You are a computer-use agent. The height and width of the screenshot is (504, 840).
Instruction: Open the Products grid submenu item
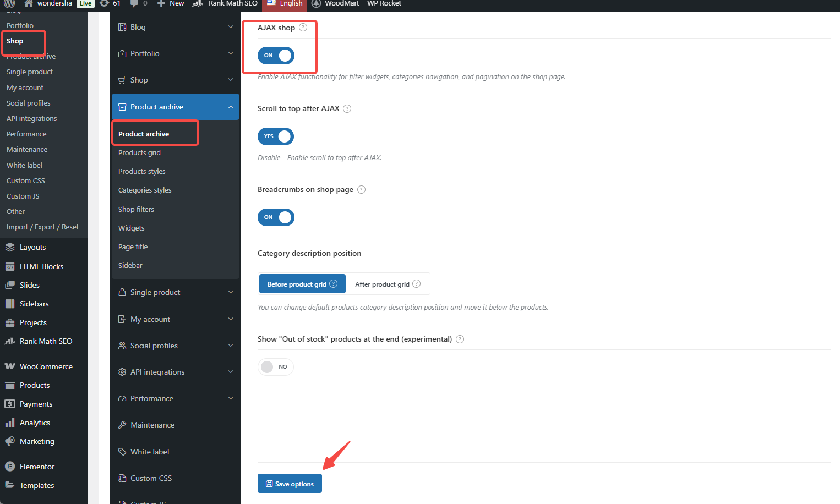(x=139, y=153)
